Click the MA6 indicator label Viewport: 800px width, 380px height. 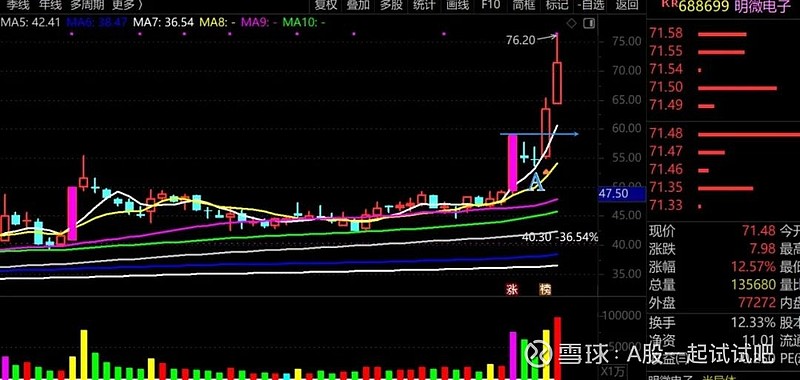pyautogui.click(x=97, y=22)
